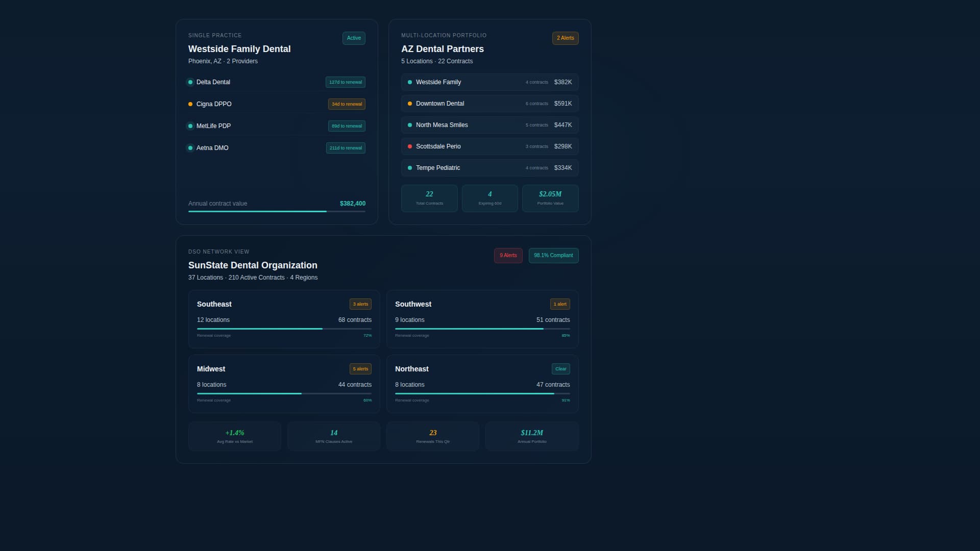Click the $298K value for Scottsdale Perio
The width and height of the screenshot is (980, 551).
tap(563, 146)
